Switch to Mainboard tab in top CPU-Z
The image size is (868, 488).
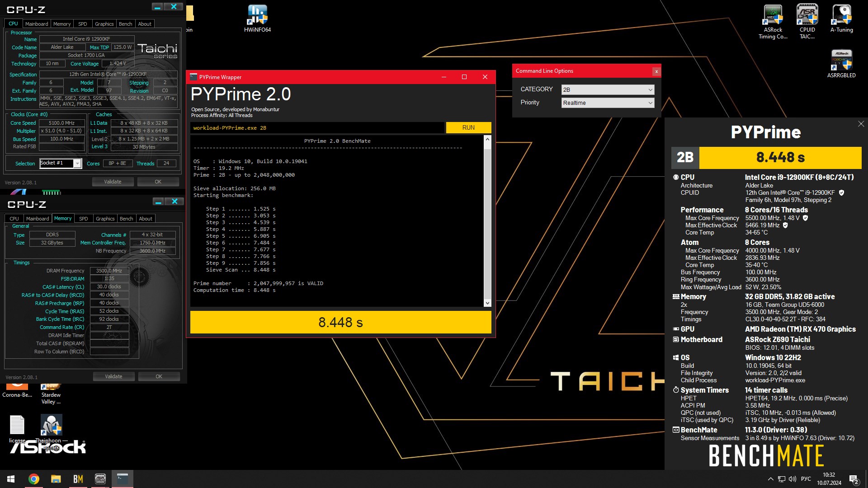37,24
